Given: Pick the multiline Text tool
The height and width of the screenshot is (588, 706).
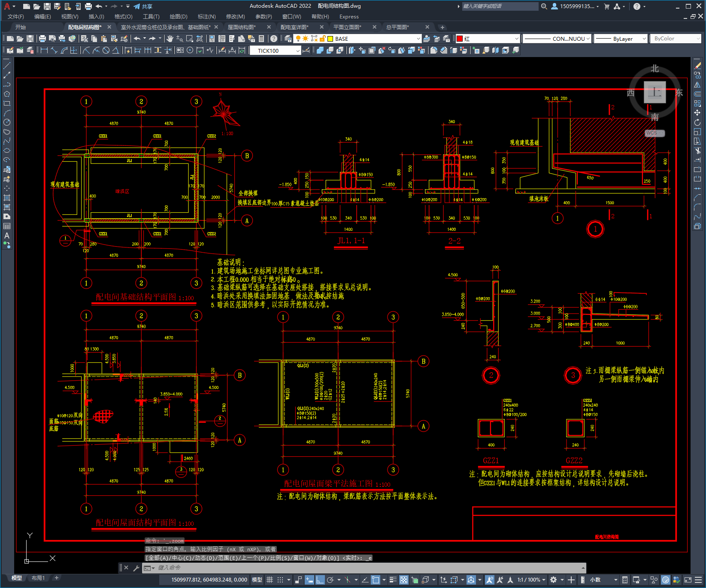Looking at the screenshot, I should tap(7, 235).
